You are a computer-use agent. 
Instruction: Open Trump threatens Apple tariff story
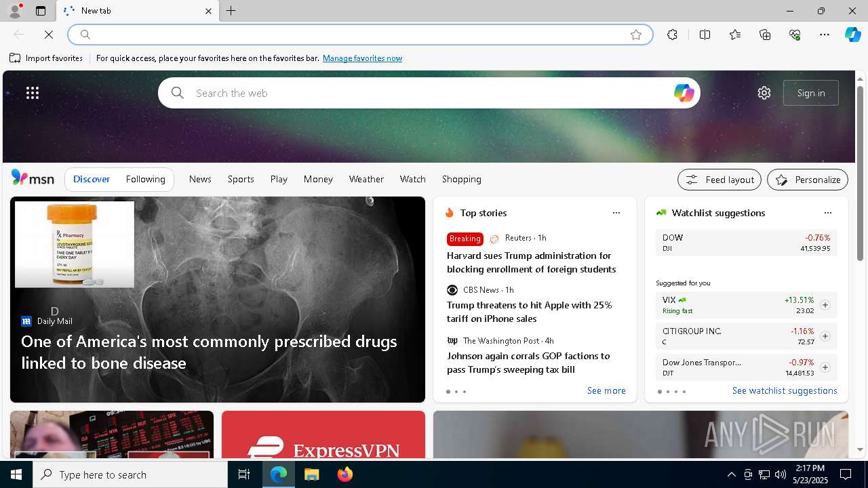[x=529, y=312]
